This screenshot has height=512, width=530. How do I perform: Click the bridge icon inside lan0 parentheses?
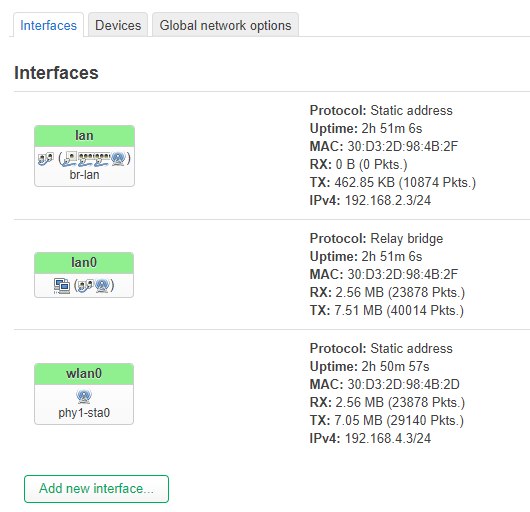pyautogui.click(x=86, y=286)
